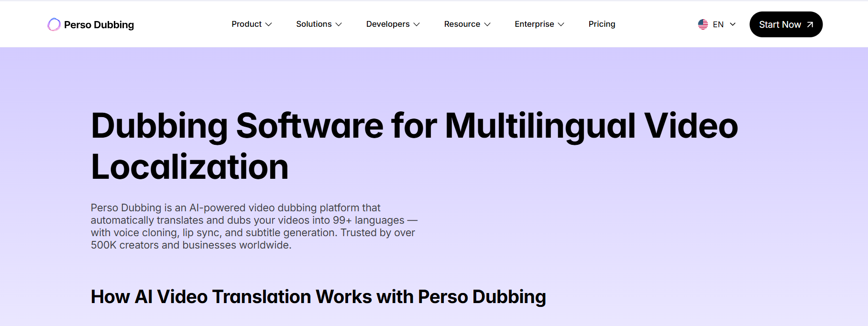868x326 pixels.
Task: Click the US flag language icon
Action: pos(703,24)
